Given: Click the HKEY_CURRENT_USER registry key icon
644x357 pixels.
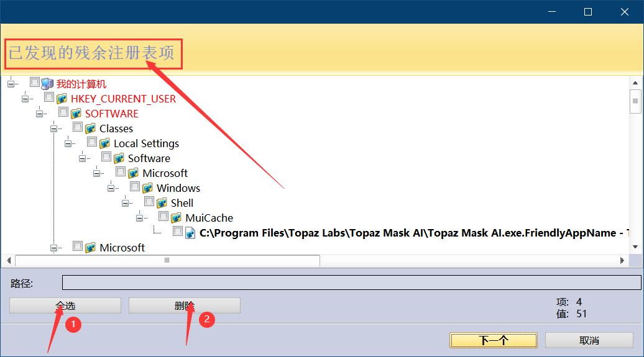Looking at the screenshot, I should coord(62,99).
